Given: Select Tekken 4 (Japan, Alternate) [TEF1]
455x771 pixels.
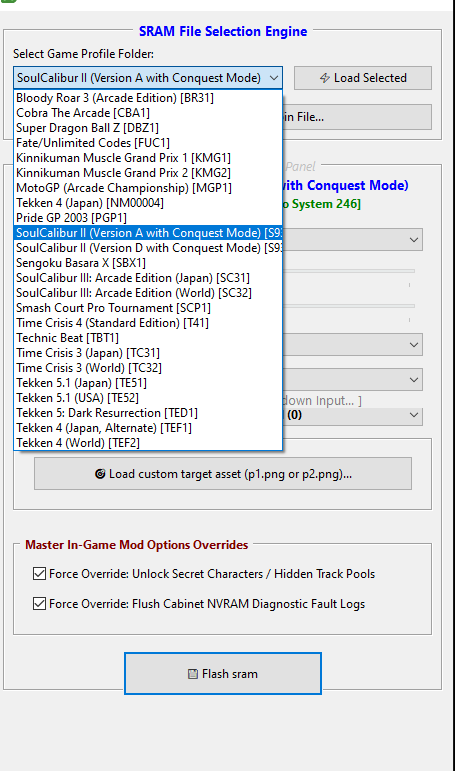Looking at the screenshot, I should [148, 428].
